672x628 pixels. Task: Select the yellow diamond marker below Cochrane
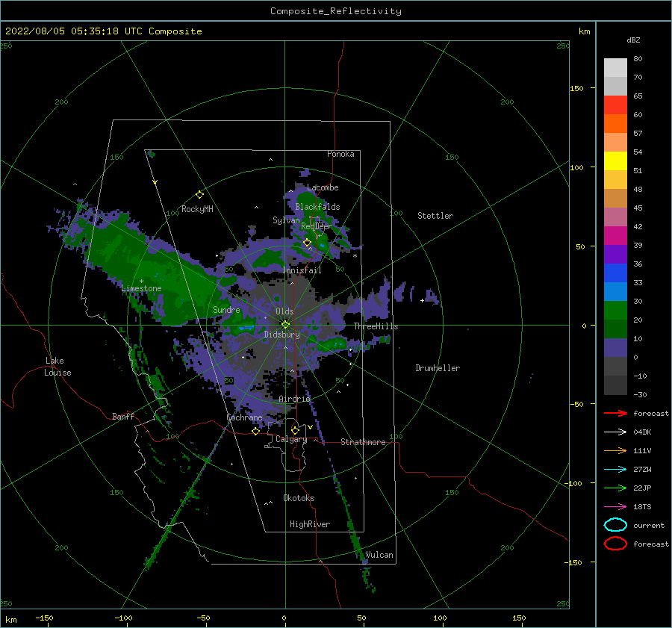tap(255, 431)
